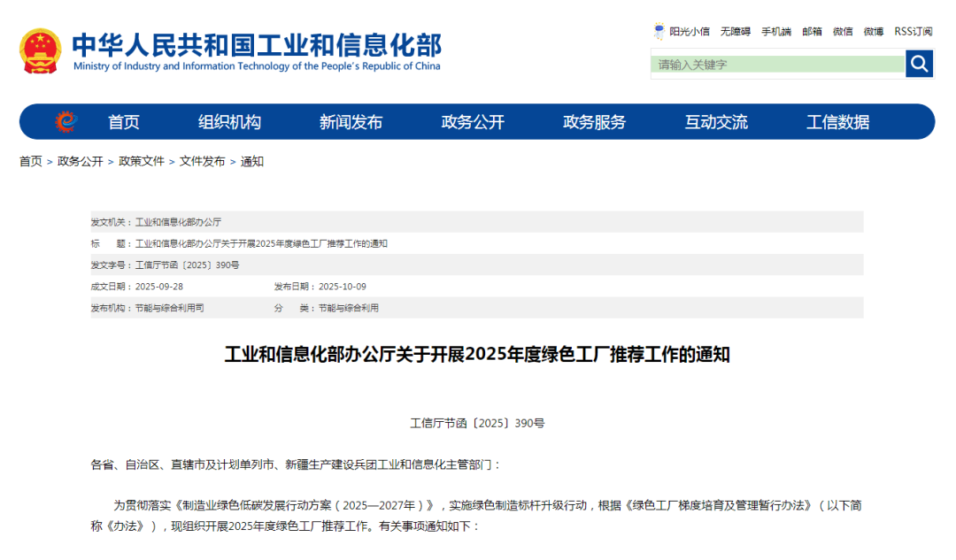Open the 首页 navigation menu item

pyautogui.click(x=124, y=122)
